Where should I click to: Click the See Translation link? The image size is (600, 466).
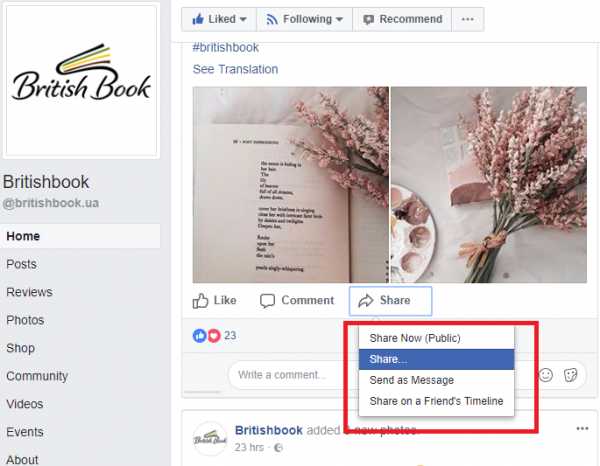click(x=235, y=69)
